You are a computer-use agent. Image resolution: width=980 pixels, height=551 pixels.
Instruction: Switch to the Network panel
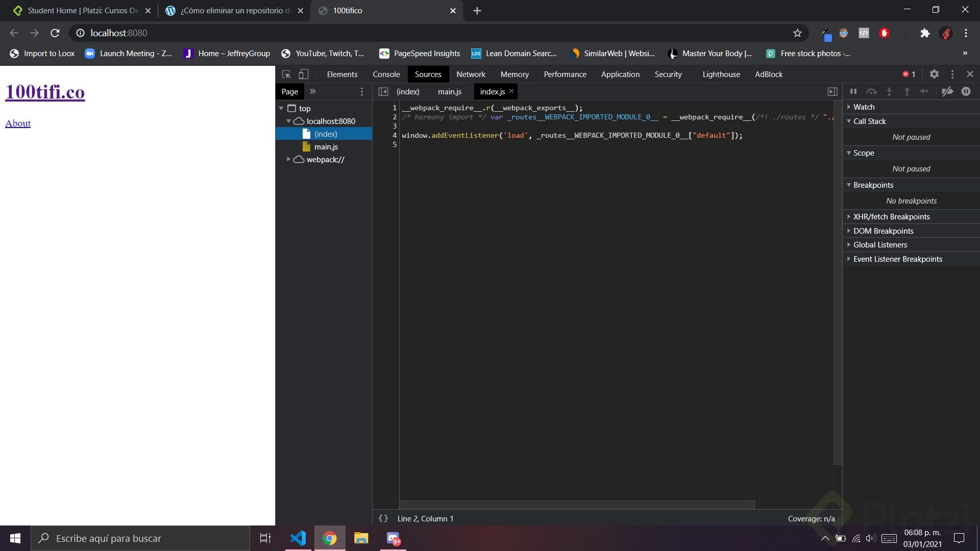click(471, 74)
